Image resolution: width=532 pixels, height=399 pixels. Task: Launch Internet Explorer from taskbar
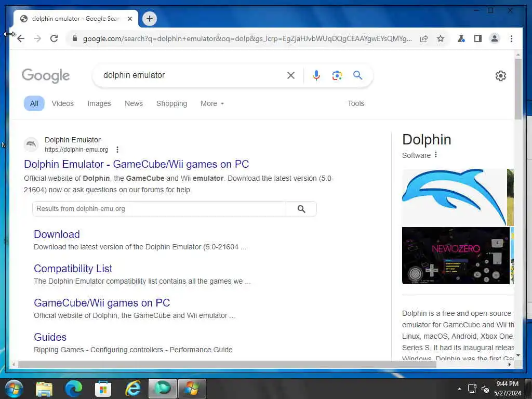[x=132, y=389]
